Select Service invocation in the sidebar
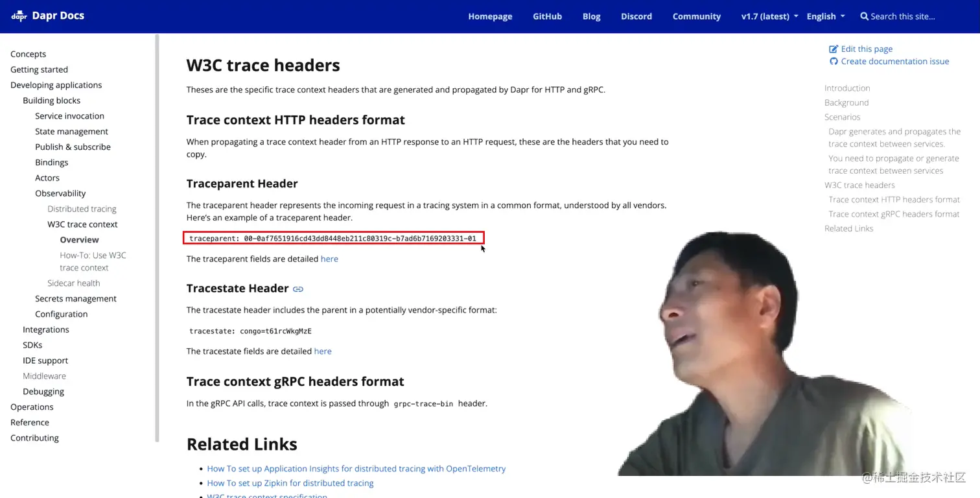 tap(69, 116)
